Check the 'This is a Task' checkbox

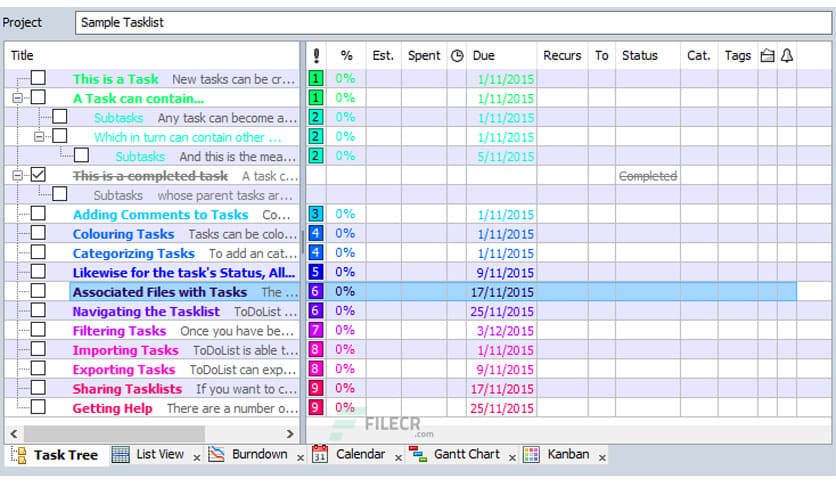pos(38,78)
